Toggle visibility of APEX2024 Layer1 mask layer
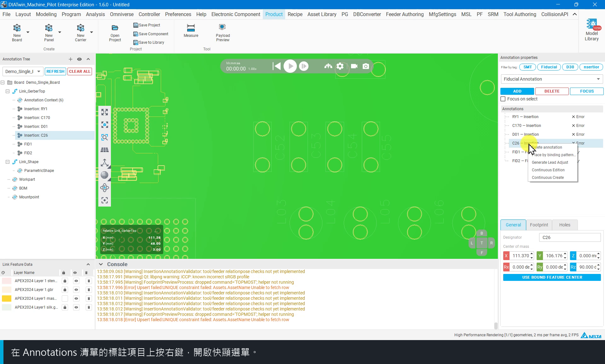Screen dimensions: 605x364 [x=76, y=299]
